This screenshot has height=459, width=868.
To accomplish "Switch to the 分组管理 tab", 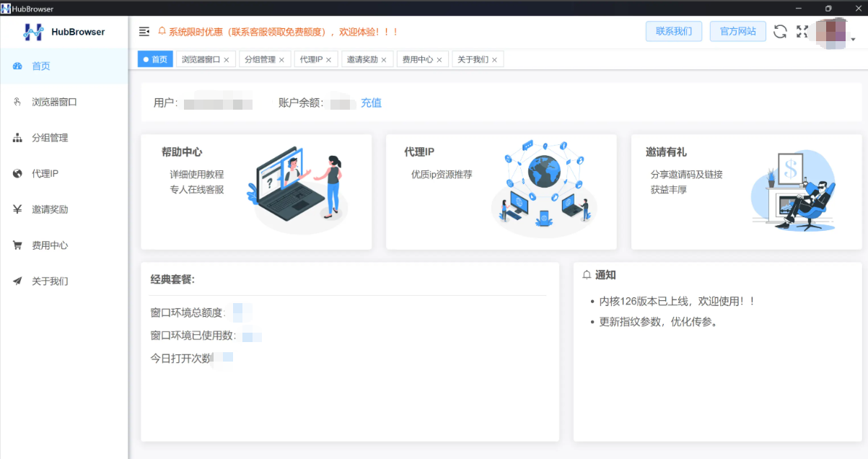I will pyautogui.click(x=264, y=60).
